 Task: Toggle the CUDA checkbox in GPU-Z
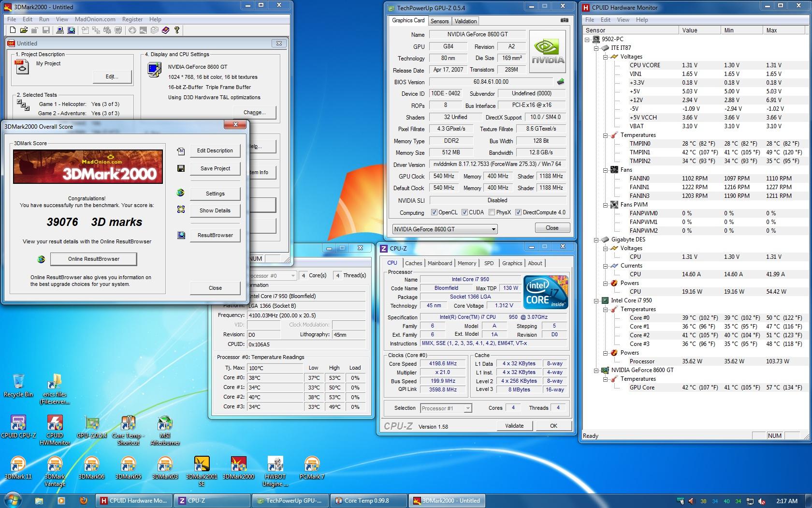[464, 212]
